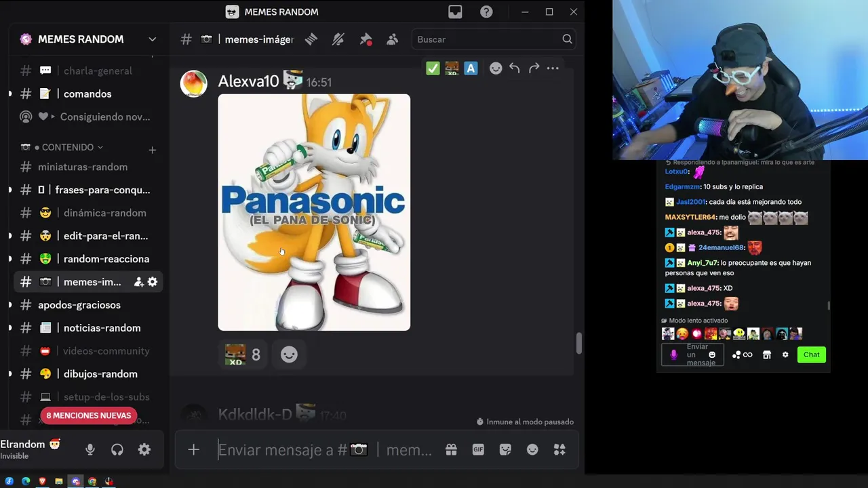Viewport: 868px width, 488px height.
Task: Expand threads arrow of comandos channel
Action: pos(9,94)
